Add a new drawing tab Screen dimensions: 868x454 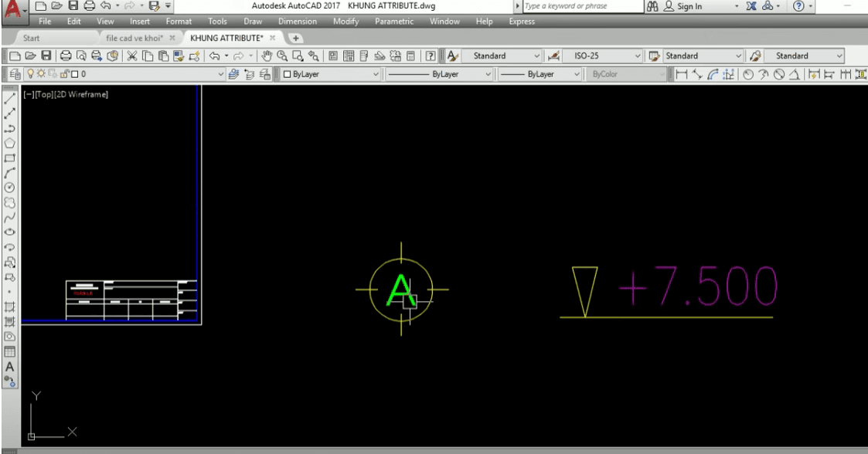pos(295,38)
